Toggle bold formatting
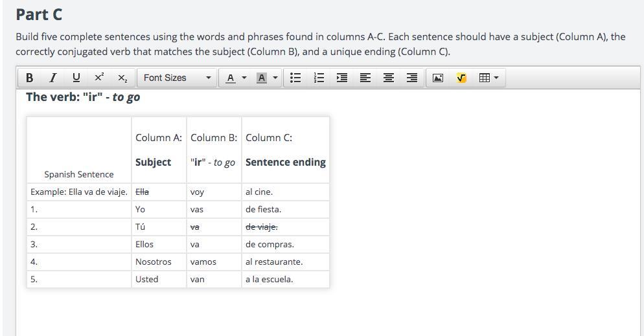The image size is (644, 336). click(x=29, y=78)
